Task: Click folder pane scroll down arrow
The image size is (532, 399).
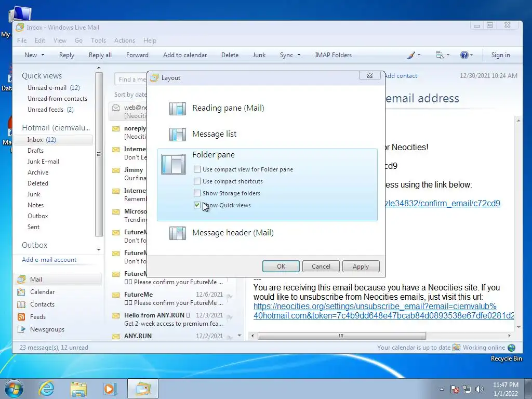Action: 99,250
